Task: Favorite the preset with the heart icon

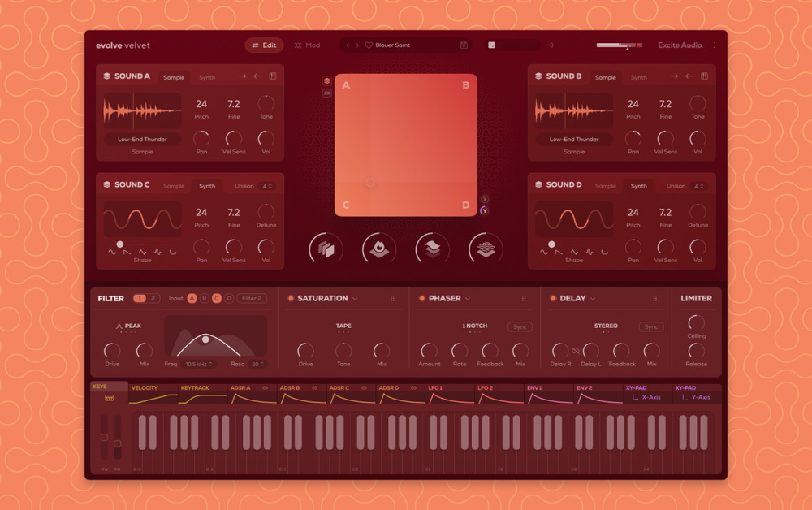Action: (x=368, y=45)
